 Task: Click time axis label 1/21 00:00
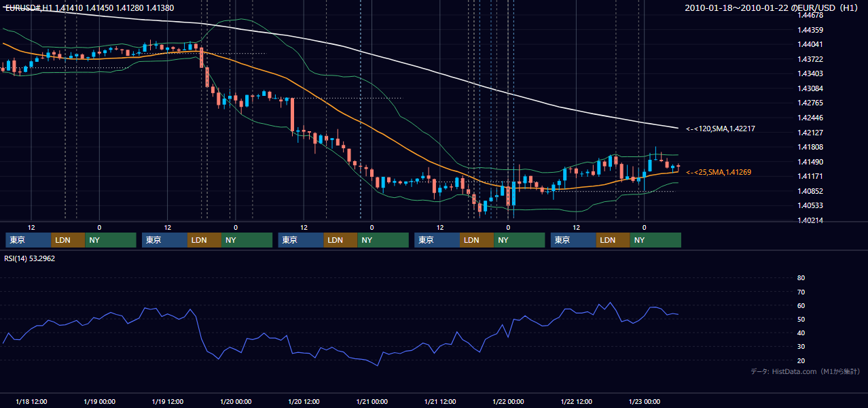pyautogui.click(x=372, y=402)
